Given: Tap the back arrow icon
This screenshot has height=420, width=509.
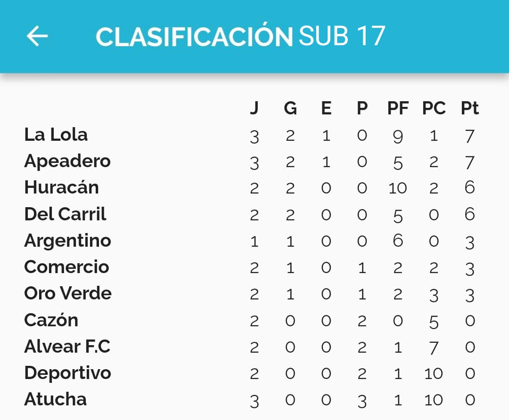Looking at the screenshot, I should [37, 36].
